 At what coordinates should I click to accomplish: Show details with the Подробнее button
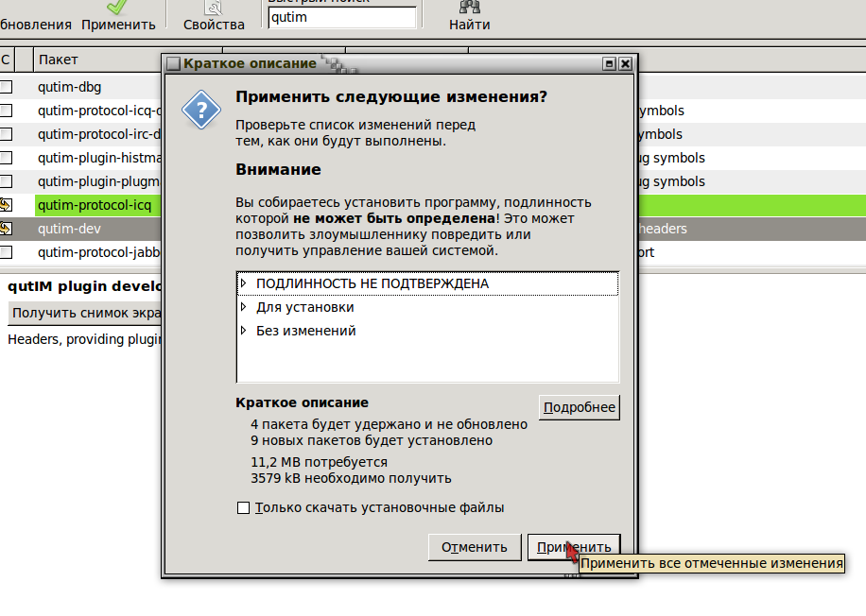click(580, 407)
